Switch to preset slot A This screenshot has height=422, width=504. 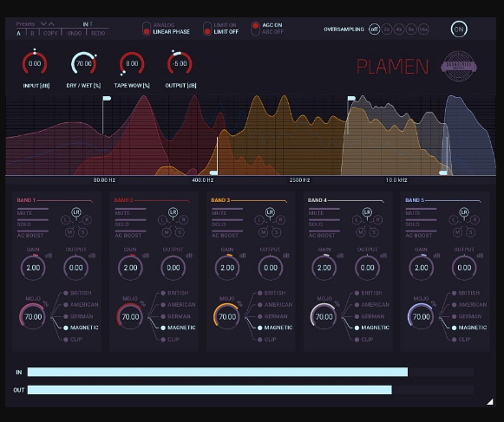(x=18, y=33)
